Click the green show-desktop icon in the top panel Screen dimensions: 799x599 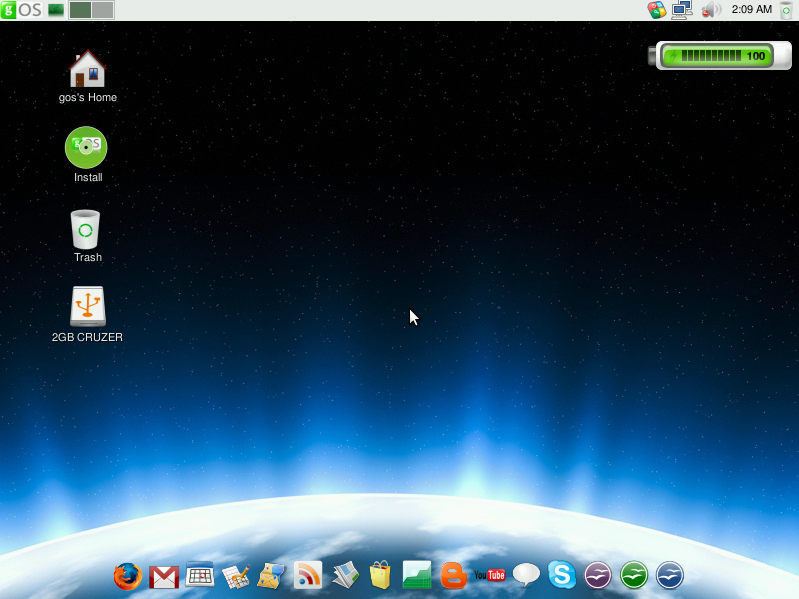56,10
